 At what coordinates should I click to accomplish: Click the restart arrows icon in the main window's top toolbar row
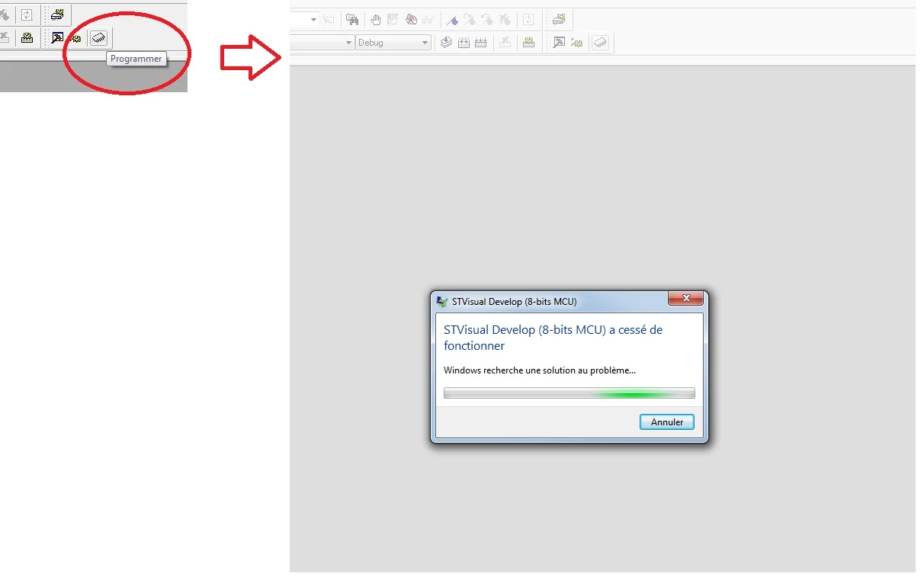click(x=528, y=20)
